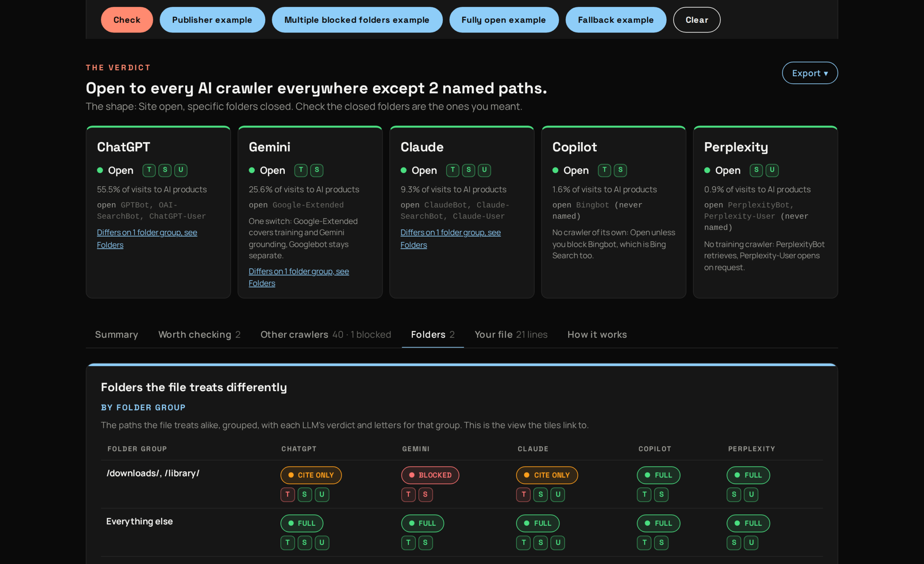The width and height of the screenshot is (924, 564).
Task: Click the Copilot card title
Action: tap(574, 147)
